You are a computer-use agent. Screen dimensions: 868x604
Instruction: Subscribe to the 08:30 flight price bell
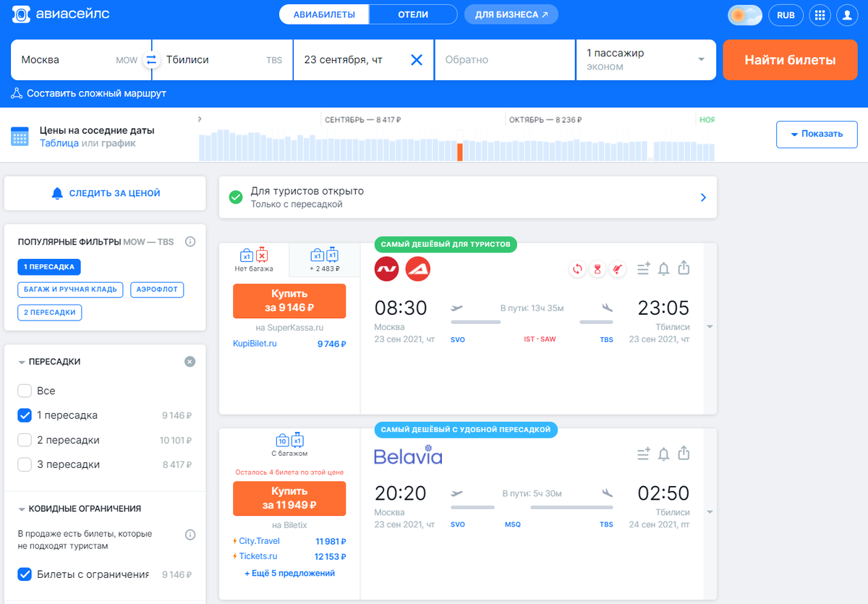tap(664, 269)
